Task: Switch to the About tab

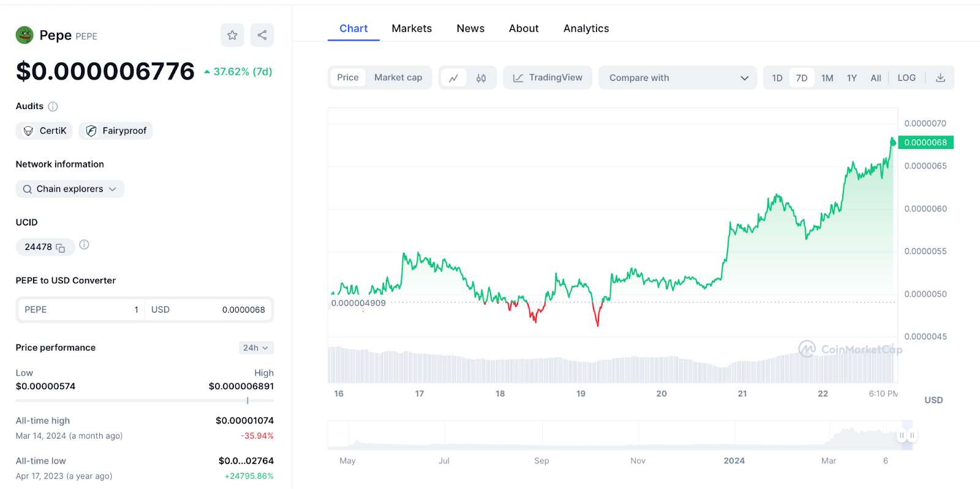Action: 524,29
